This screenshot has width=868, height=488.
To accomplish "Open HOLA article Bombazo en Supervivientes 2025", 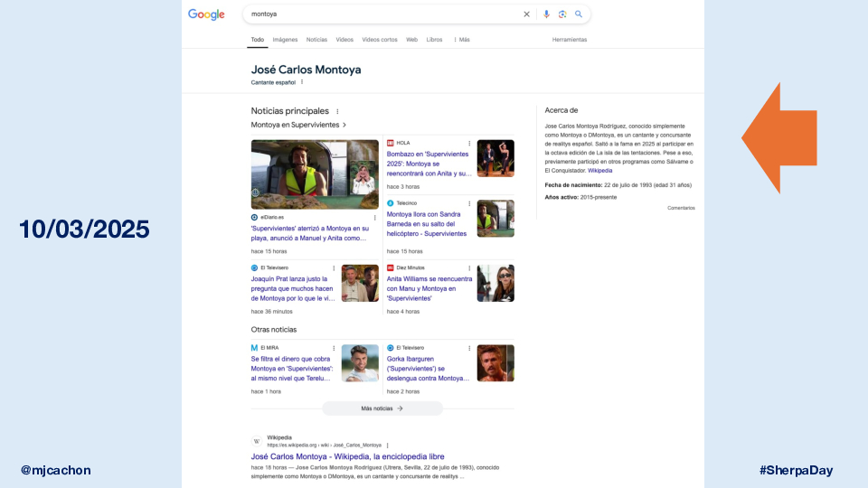I will point(429,164).
